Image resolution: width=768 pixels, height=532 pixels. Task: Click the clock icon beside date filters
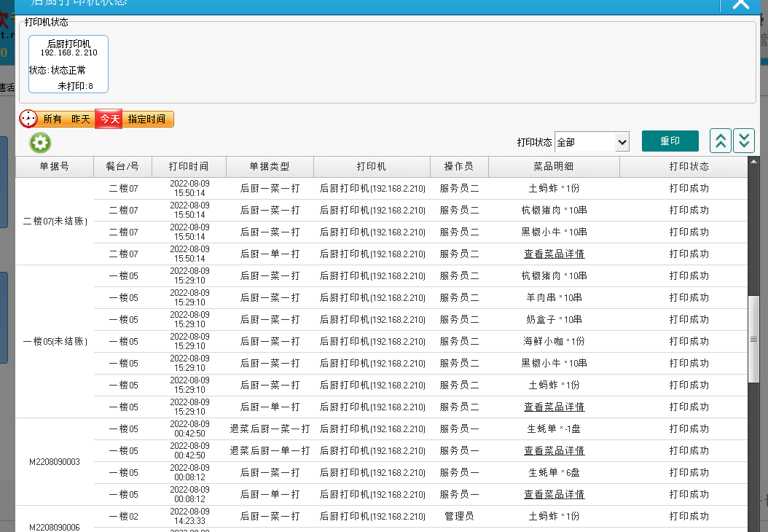(28, 119)
